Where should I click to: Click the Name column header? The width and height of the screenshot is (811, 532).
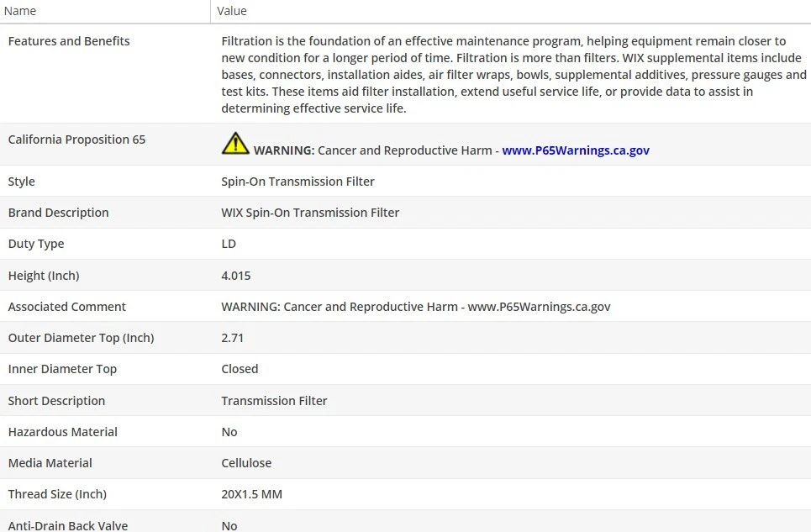point(21,11)
